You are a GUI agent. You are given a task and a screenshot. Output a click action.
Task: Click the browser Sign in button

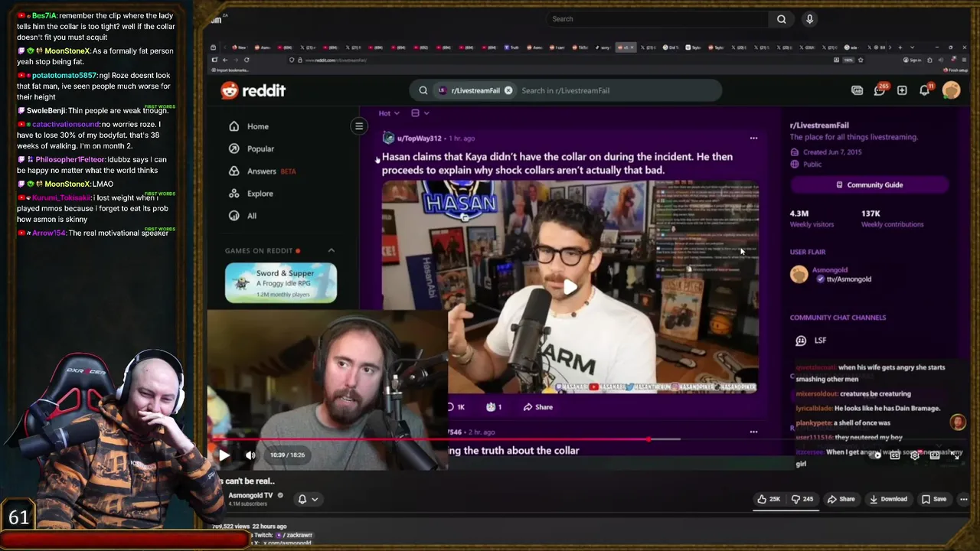pyautogui.click(x=911, y=60)
